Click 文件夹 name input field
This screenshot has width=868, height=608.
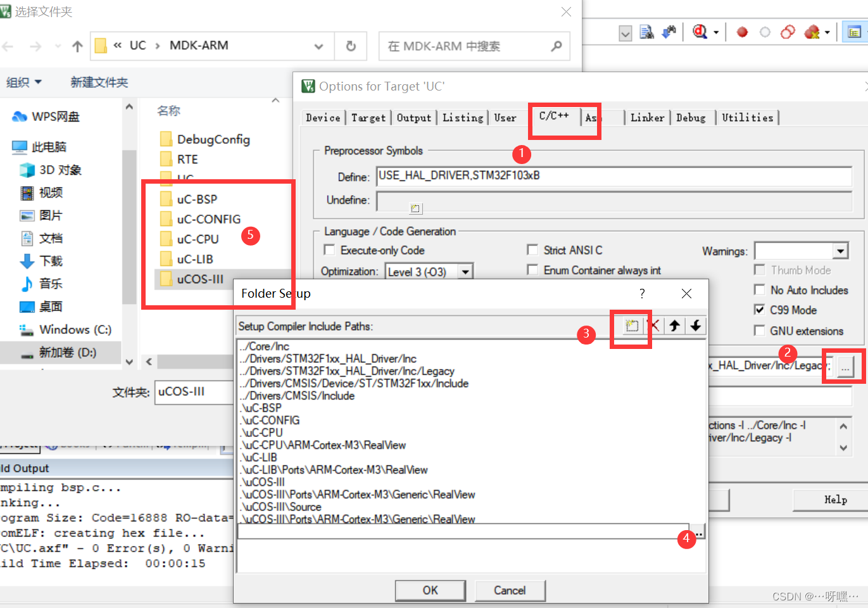coord(194,392)
